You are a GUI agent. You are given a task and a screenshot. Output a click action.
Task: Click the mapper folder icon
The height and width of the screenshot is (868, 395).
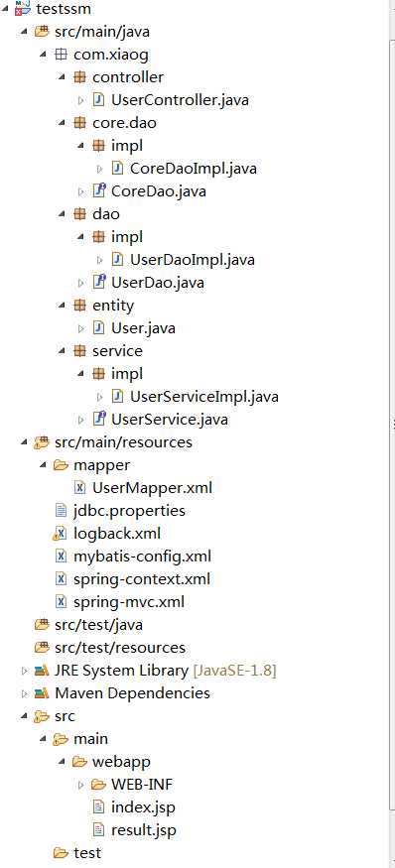coord(61,465)
